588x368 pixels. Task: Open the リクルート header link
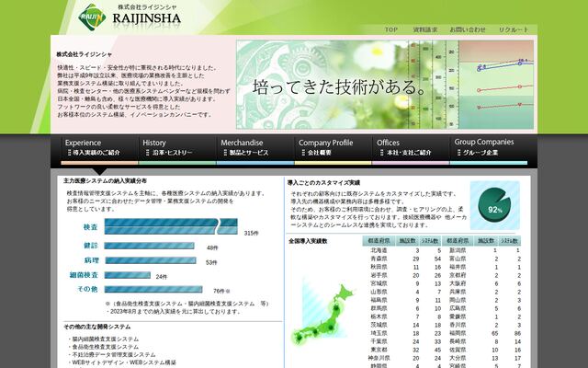[x=514, y=29]
